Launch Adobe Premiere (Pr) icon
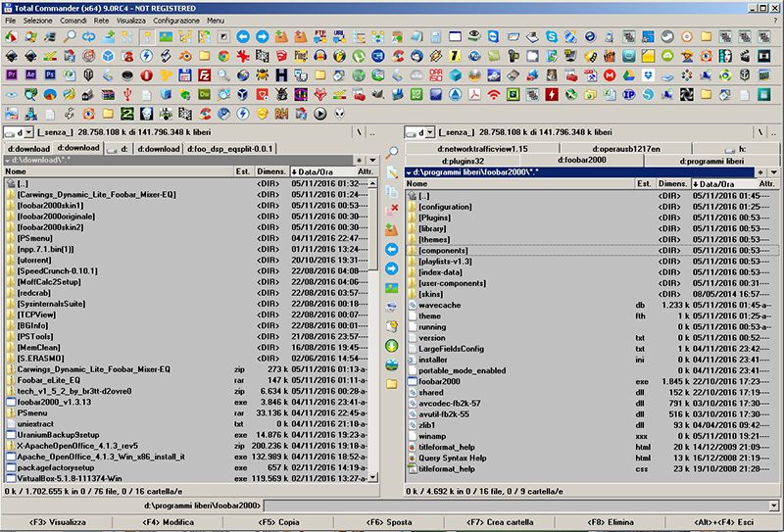This screenshot has width=784, height=532. (x=12, y=75)
